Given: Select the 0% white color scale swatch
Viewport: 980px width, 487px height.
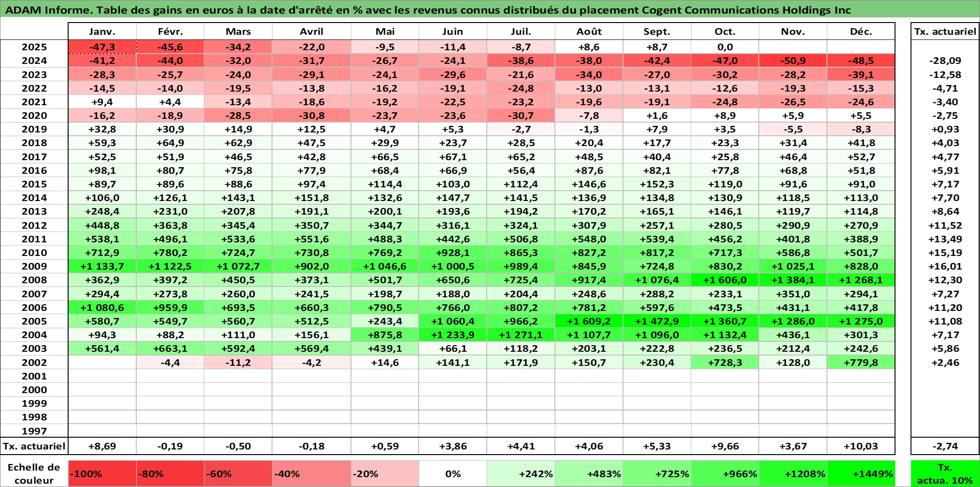Looking at the screenshot, I should tap(453, 473).
